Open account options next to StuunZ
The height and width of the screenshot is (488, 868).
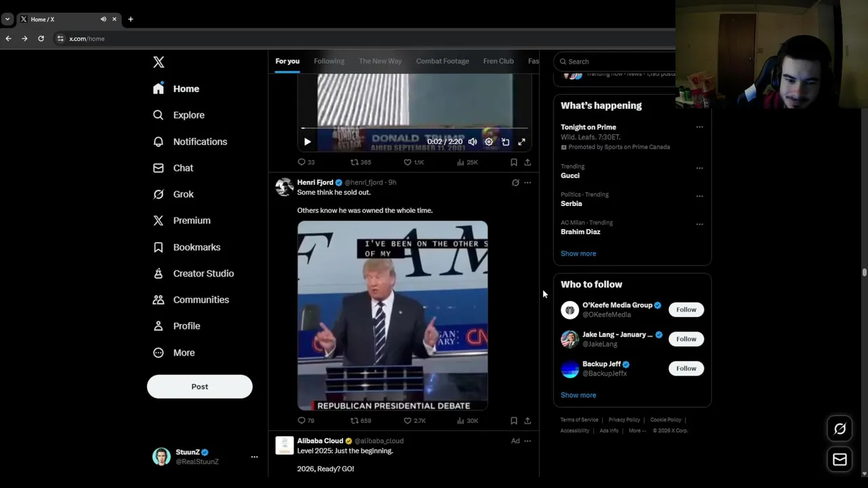tap(254, 457)
